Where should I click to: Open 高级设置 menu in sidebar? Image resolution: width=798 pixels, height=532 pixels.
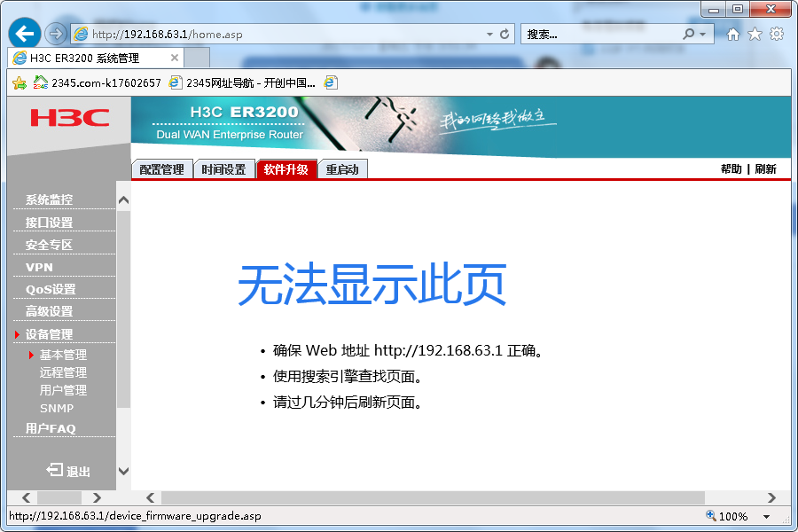coord(50,311)
